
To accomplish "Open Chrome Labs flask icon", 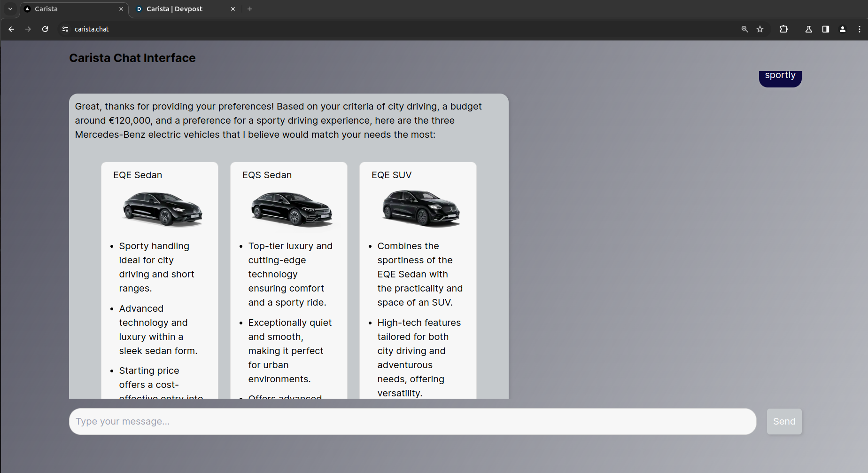I will tap(809, 29).
